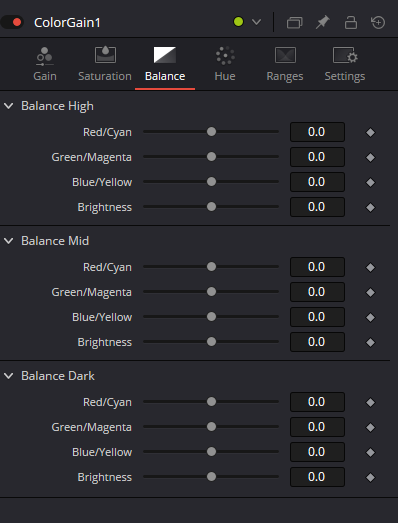
Task: Add keyframe for Balance High Red/Cyan
Action: [x=370, y=132]
